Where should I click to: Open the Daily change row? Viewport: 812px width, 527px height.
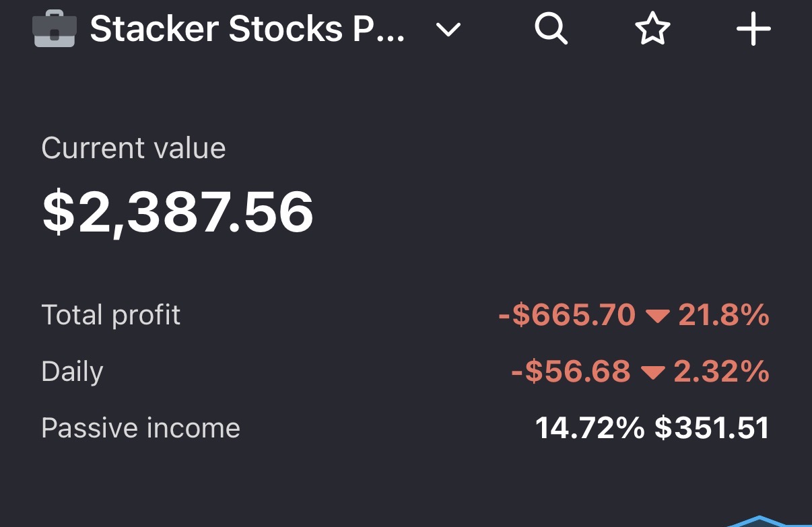point(72,372)
